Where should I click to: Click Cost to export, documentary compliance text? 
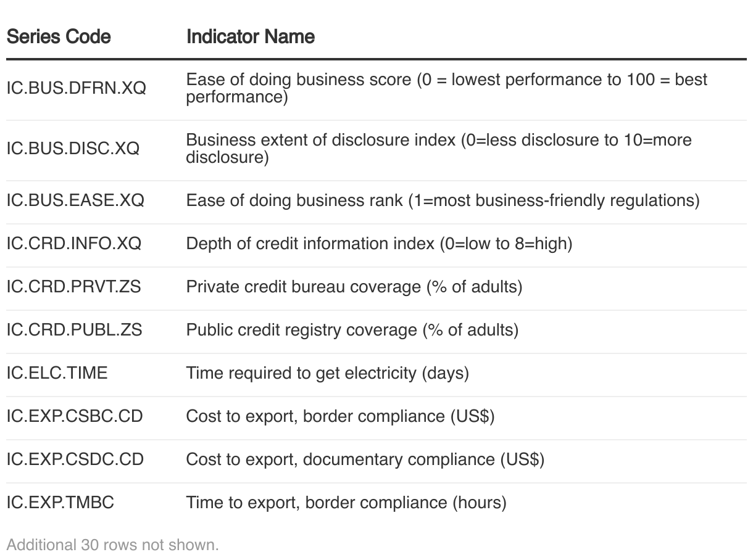click(365, 459)
